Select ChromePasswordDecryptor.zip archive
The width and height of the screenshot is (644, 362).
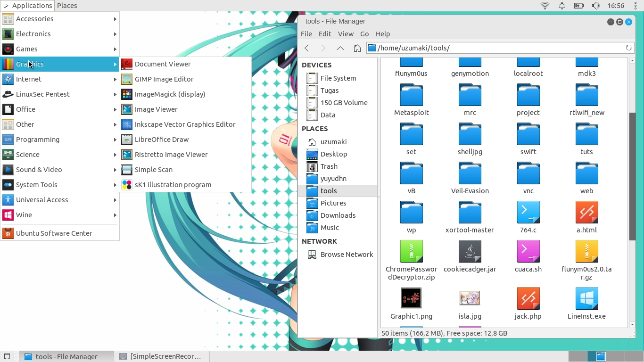(x=411, y=261)
